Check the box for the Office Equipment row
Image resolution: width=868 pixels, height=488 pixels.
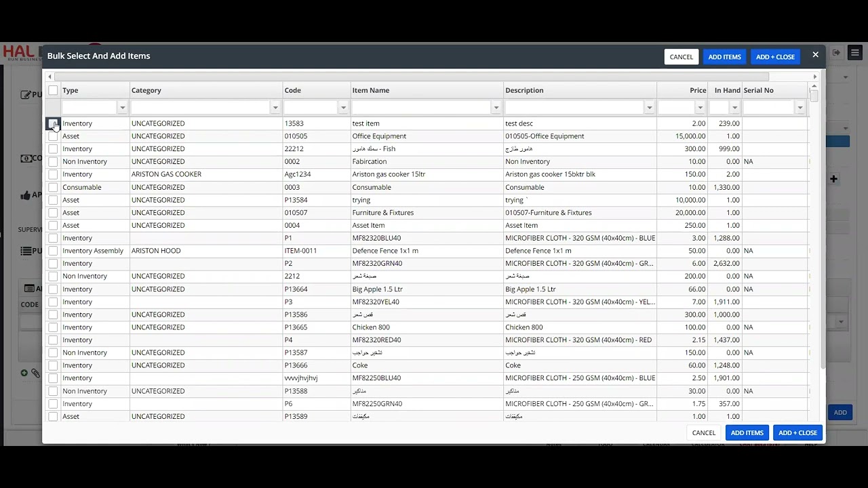click(x=53, y=136)
